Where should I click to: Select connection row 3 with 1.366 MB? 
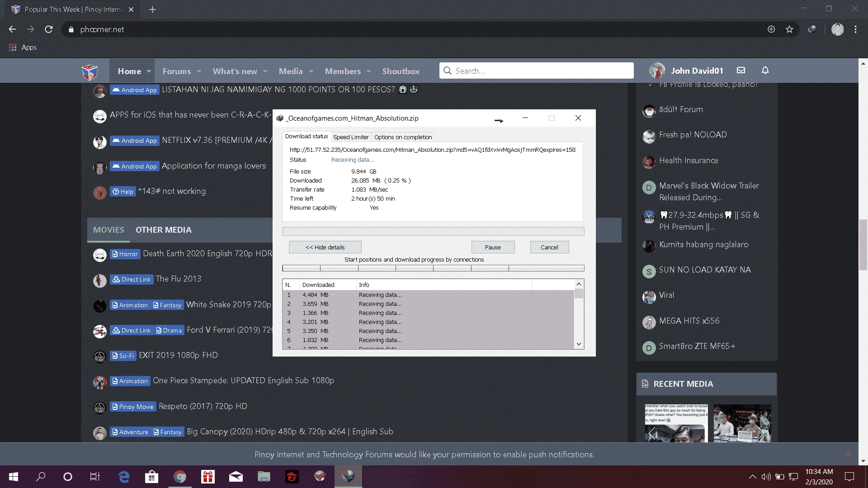tap(428, 313)
